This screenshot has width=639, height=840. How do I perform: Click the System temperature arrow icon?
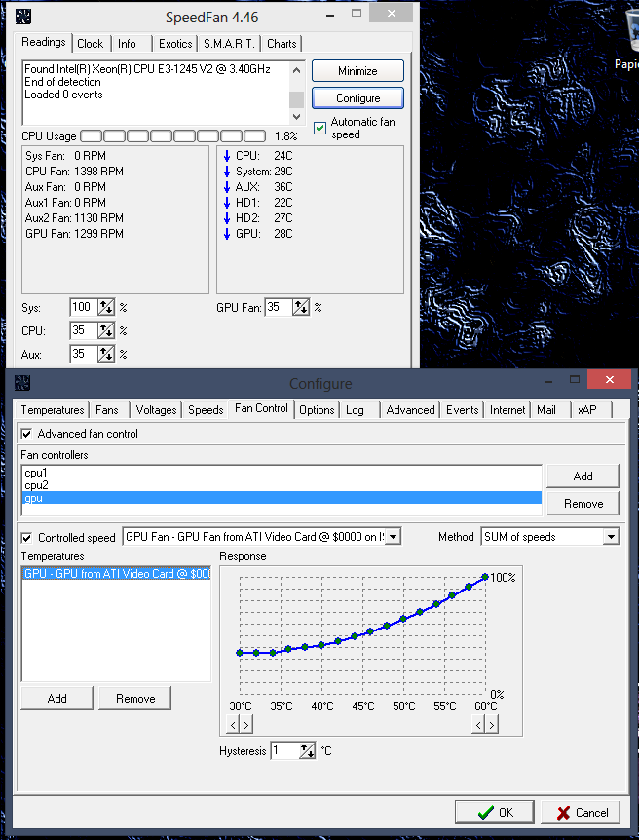point(227,172)
